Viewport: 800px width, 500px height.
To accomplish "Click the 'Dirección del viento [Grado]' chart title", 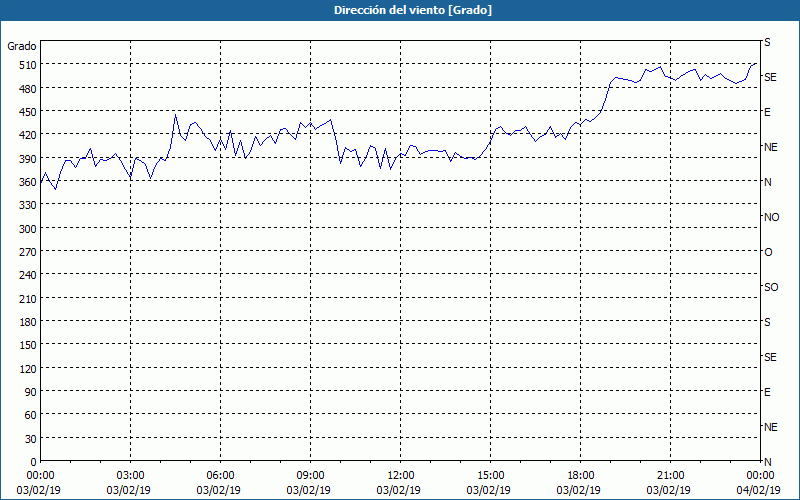I will tap(413, 10).
